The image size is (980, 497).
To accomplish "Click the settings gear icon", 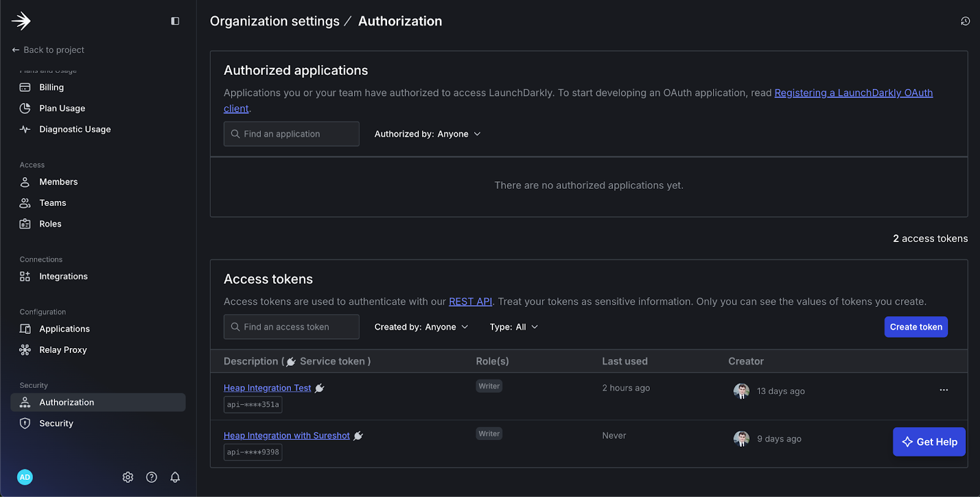I will [x=128, y=477].
